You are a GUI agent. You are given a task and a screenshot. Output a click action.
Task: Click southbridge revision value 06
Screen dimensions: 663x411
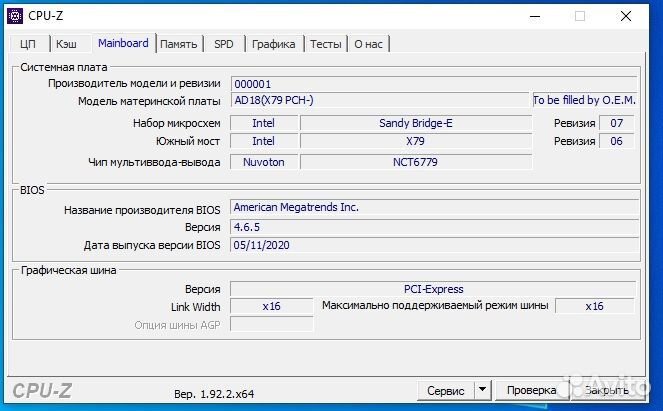pyautogui.click(x=616, y=141)
